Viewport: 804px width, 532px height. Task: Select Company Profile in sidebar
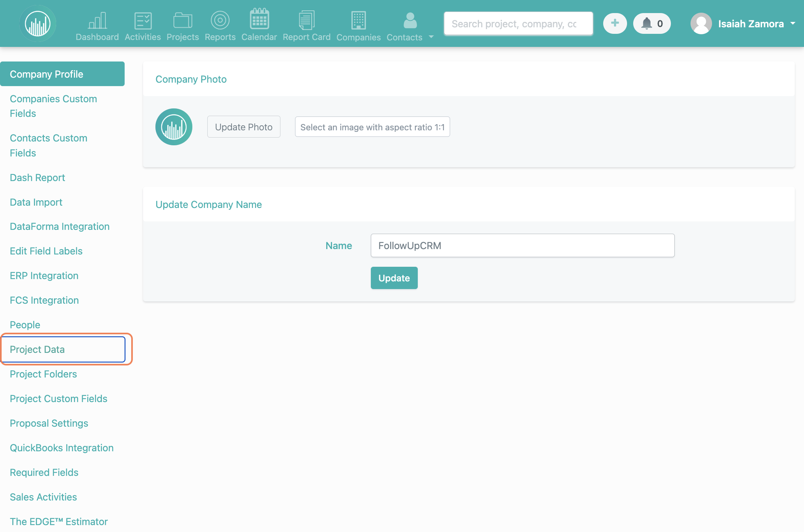[62, 74]
